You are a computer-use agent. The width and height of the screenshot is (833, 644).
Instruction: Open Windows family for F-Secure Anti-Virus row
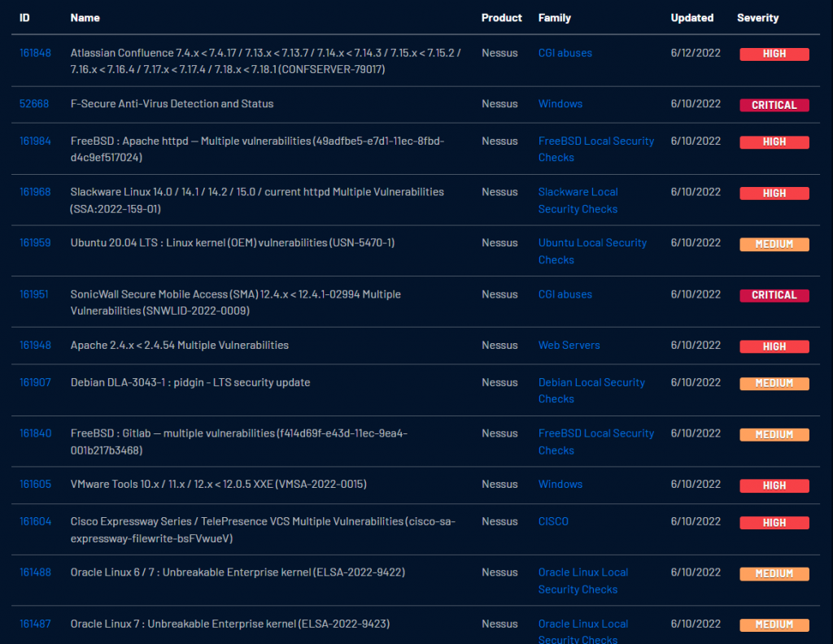[x=560, y=104]
